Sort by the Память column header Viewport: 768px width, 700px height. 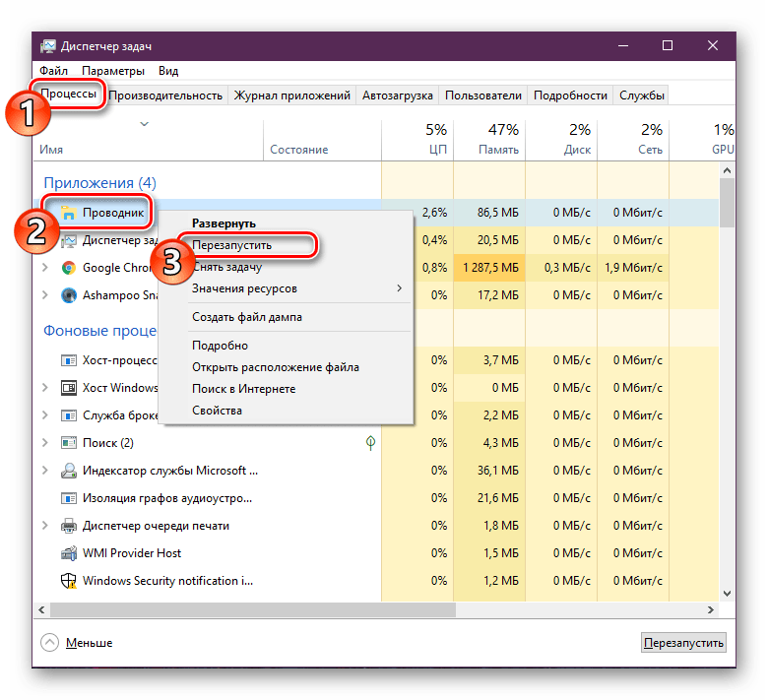[x=489, y=141]
